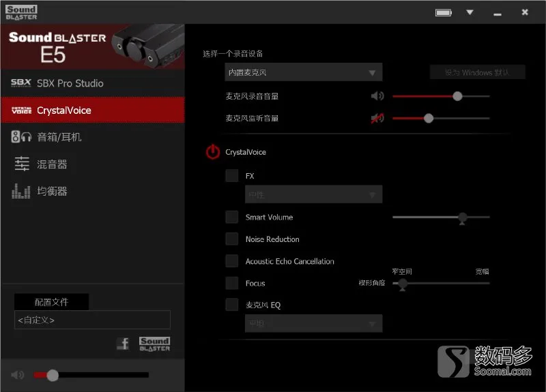
Task: Open the 麦克风 EQ preset dropdown 平坦
Action: click(313, 323)
